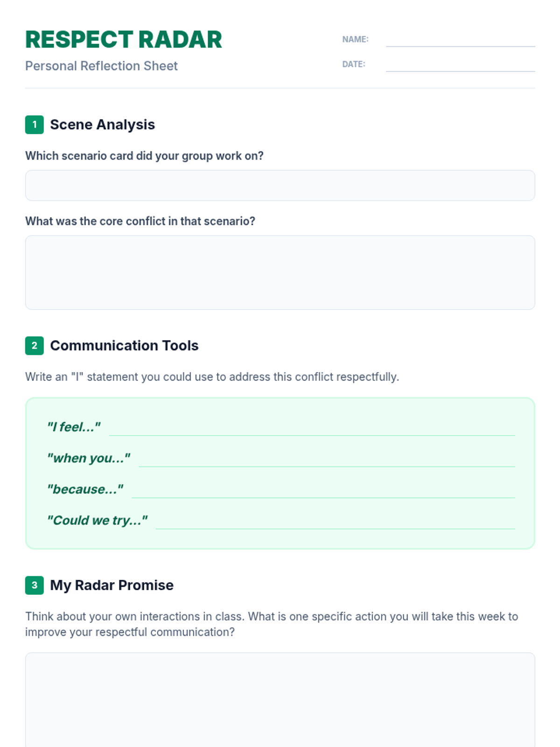Image resolution: width=560 pixels, height=747 pixels.
Task: Select the Personal Reflection Sheet subtitle
Action: 101,66
